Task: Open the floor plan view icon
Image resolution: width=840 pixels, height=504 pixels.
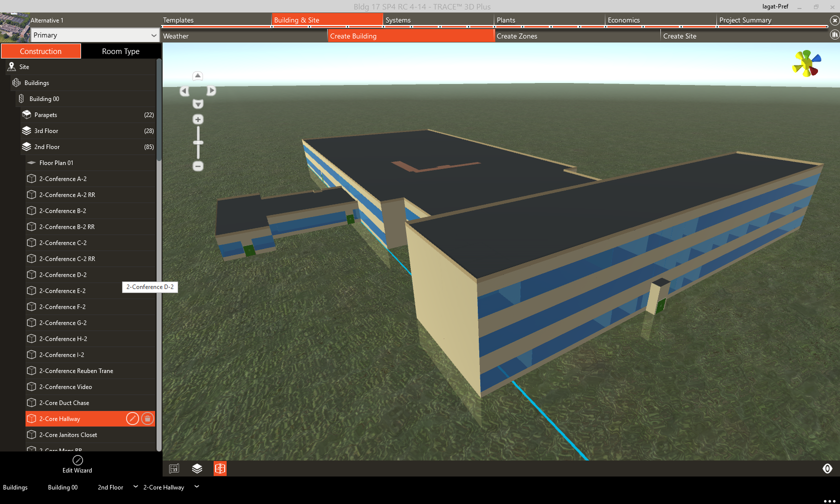Action: coord(174,468)
